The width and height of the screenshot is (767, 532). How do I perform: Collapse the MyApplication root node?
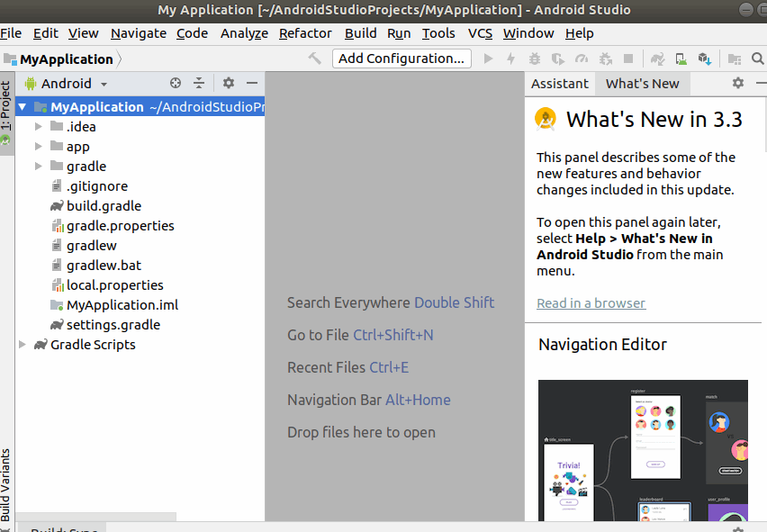22,106
